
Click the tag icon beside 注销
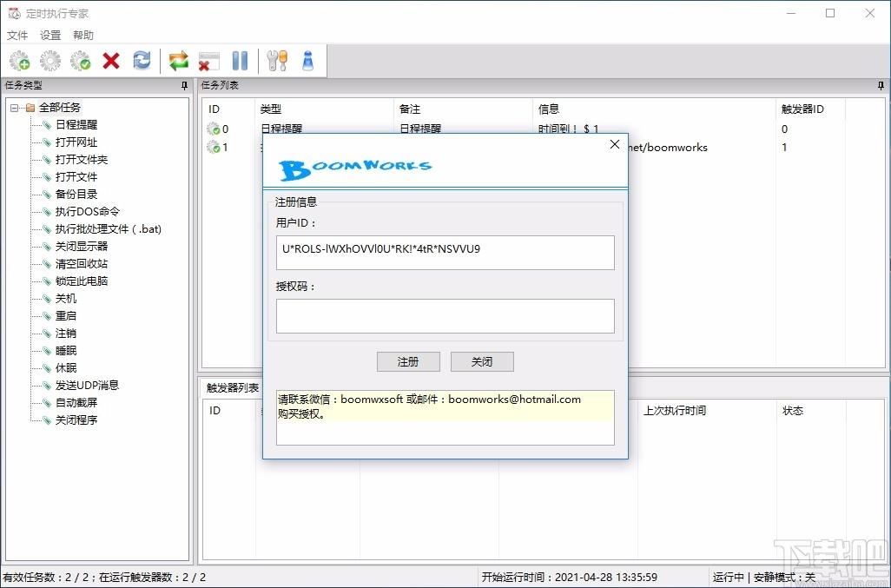coord(47,334)
